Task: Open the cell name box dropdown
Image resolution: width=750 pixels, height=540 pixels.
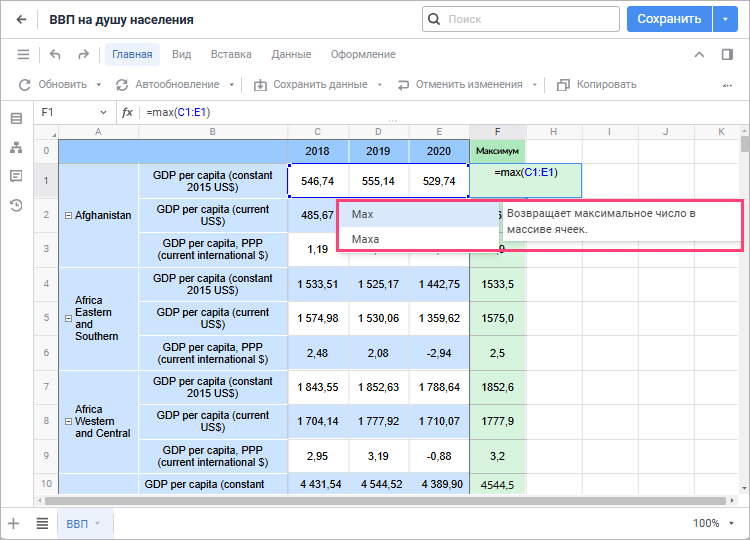Action: pos(103,113)
